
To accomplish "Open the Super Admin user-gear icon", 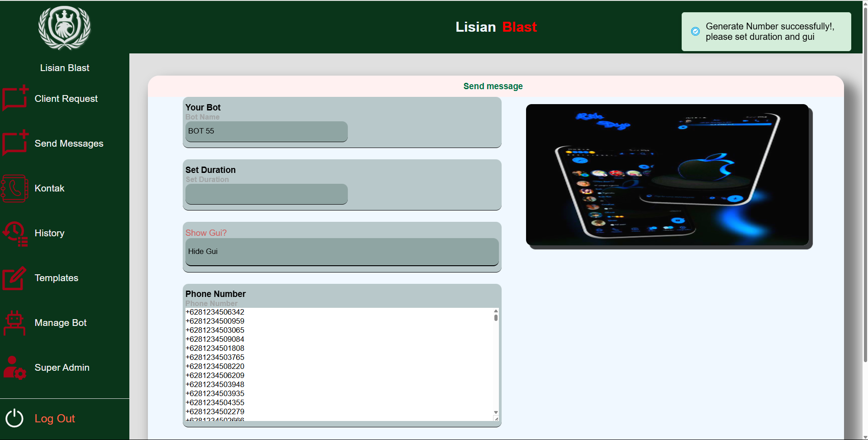I will pos(14,368).
